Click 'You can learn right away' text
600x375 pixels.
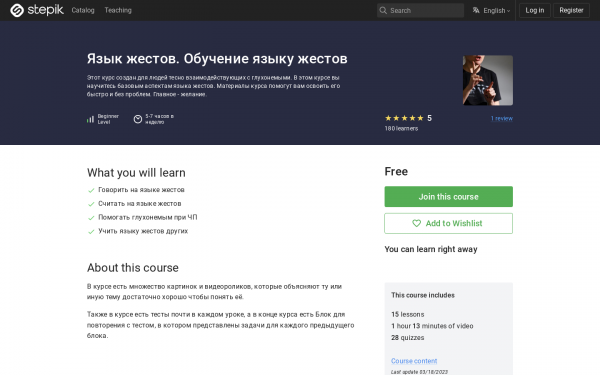click(x=431, y=249)
